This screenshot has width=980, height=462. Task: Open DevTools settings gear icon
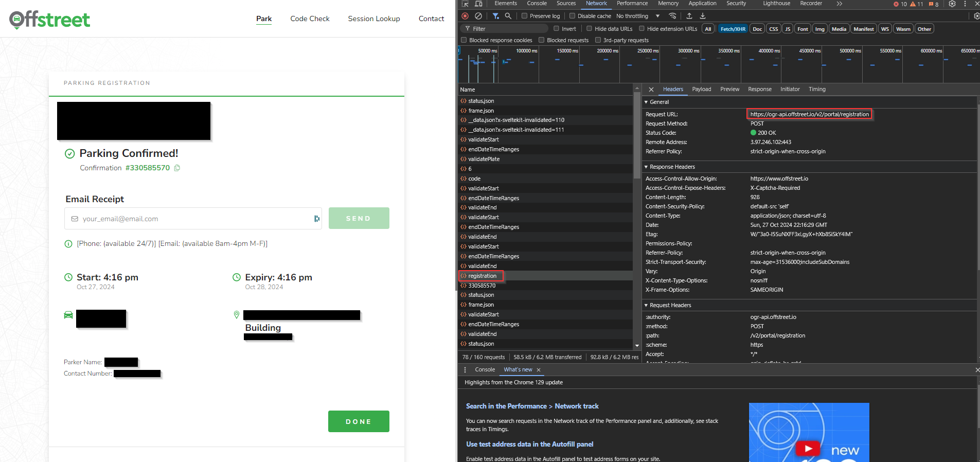[x=952, y=4]
